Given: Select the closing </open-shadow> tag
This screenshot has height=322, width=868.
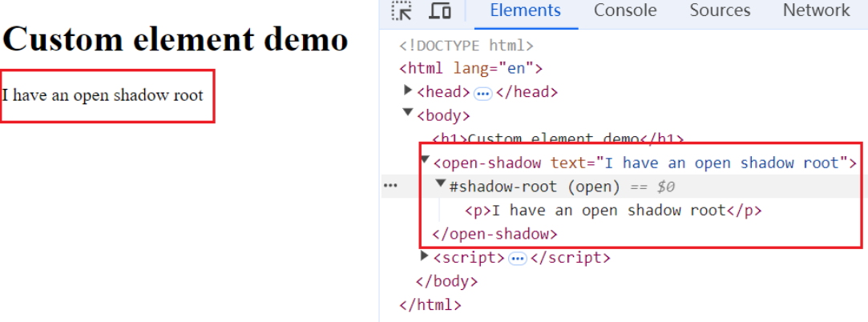Looking at the screenshot, I should pos(495,234).
